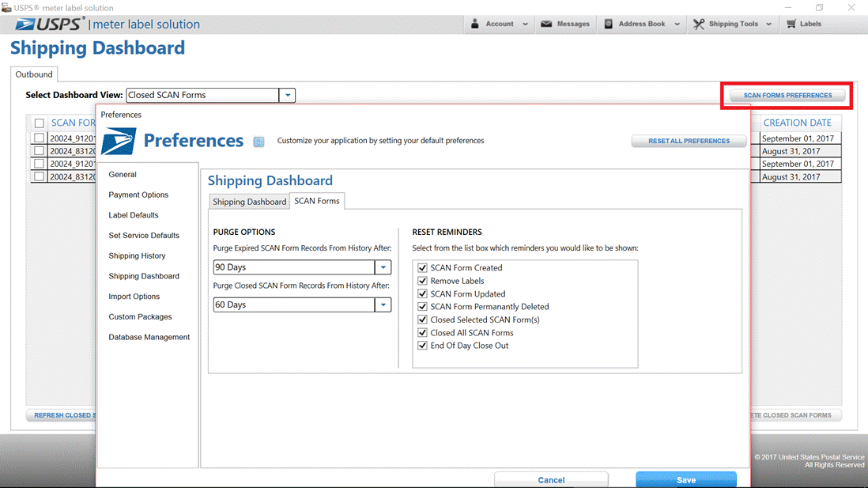
Task: Click the SCAN Form column header
Action: click(x=73, y=123)
